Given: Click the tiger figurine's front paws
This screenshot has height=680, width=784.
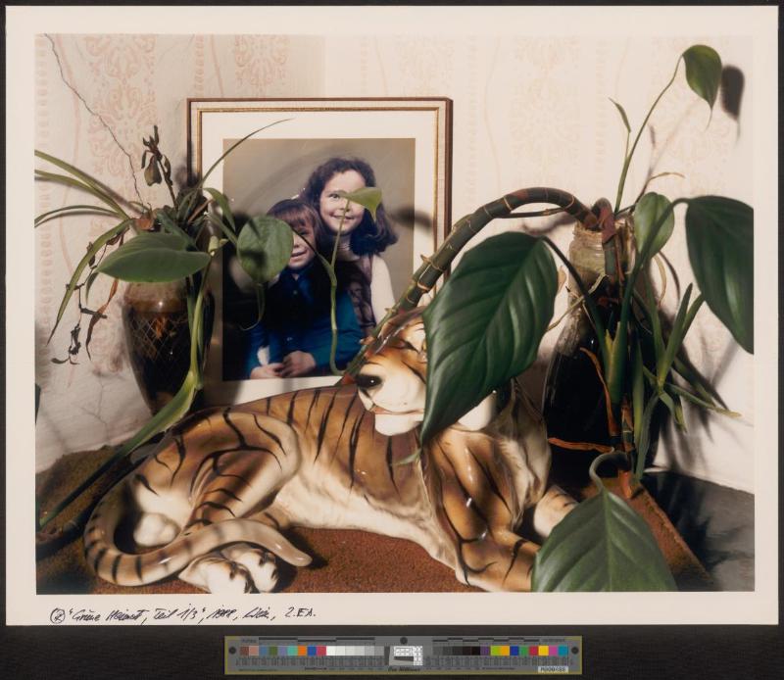Looking at the screenshot, I should click(240, 568).
